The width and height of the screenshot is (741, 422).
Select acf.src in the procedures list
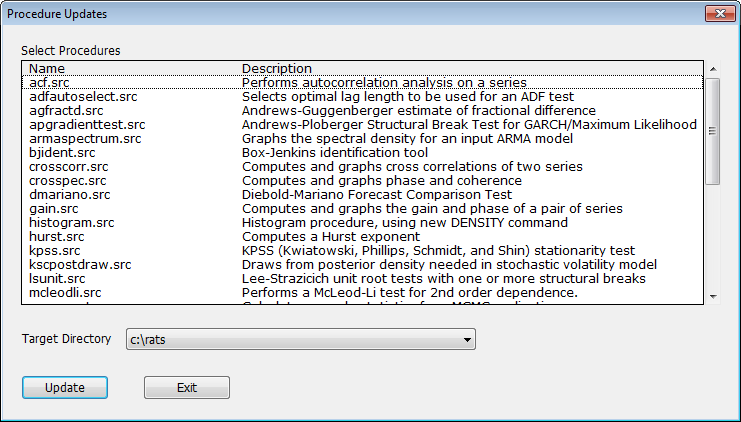point(48,82)
